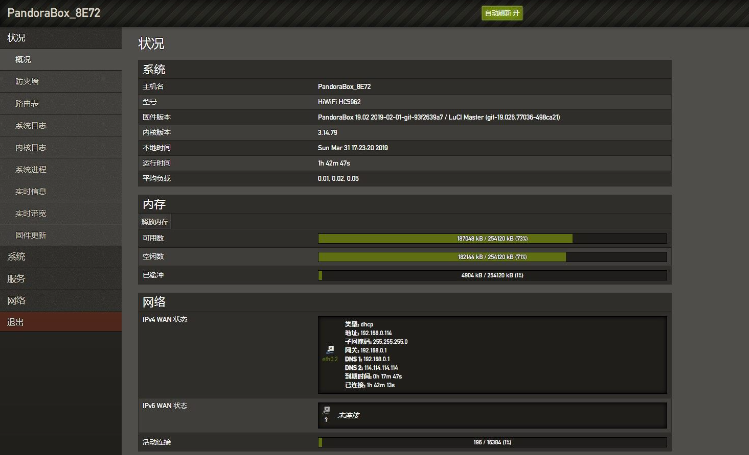Click the active connections progress bar
The width and height of the screenshot is (749, 455).
[492, 442]
